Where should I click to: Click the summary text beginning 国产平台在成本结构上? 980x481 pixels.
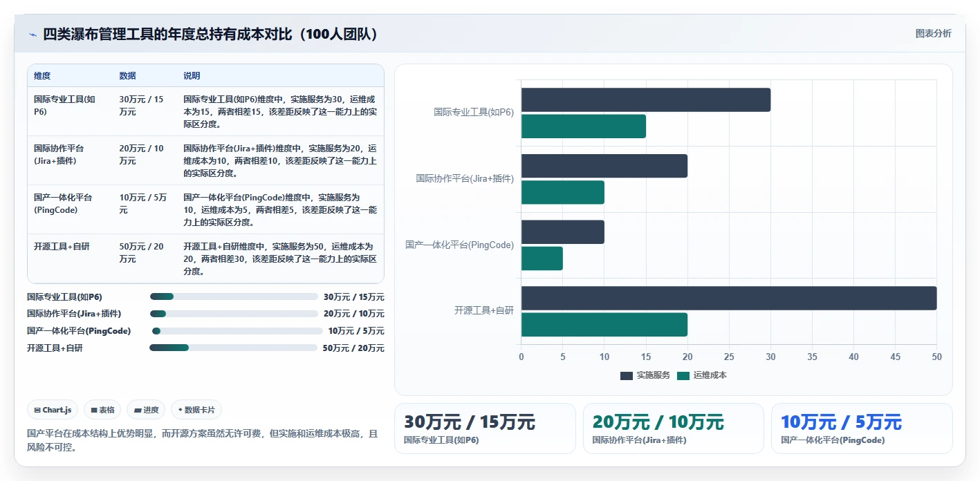coord(203,440)
